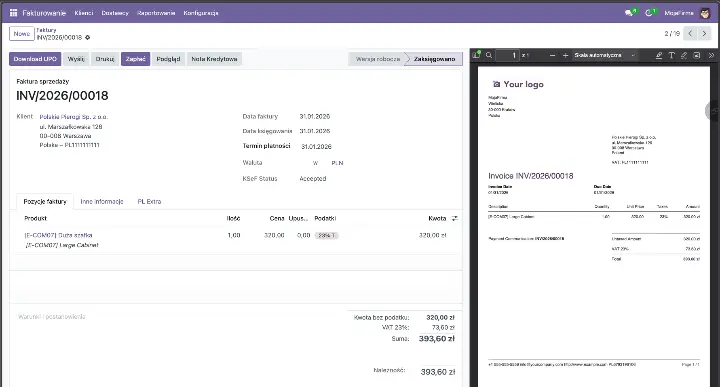Click the Fakturowanie app title
The width and height of the screenshot is (720, 387).
44,13
